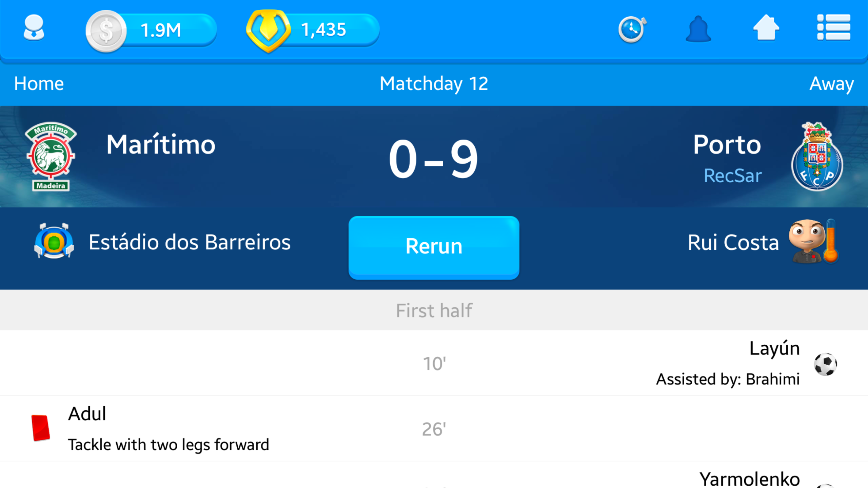This screenshot has height=488, width=868.
Task: Tap the silver dollar coin icon
Action: (x=106, y=31)
